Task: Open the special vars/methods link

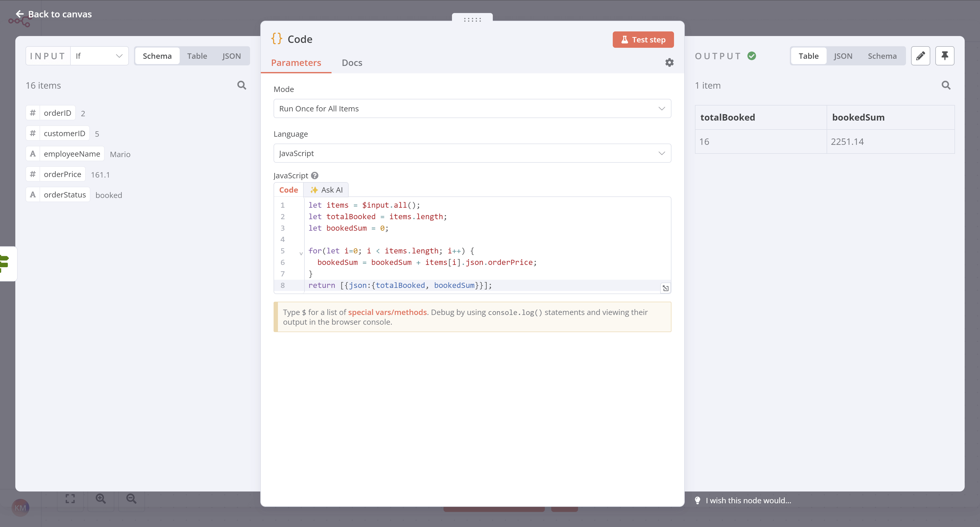Action: (x=387, y=312)
